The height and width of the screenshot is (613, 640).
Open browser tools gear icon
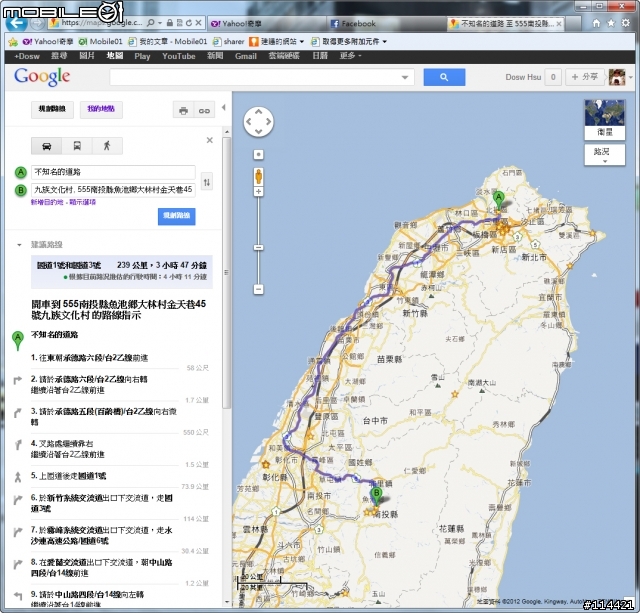click(x=625, y=23)
